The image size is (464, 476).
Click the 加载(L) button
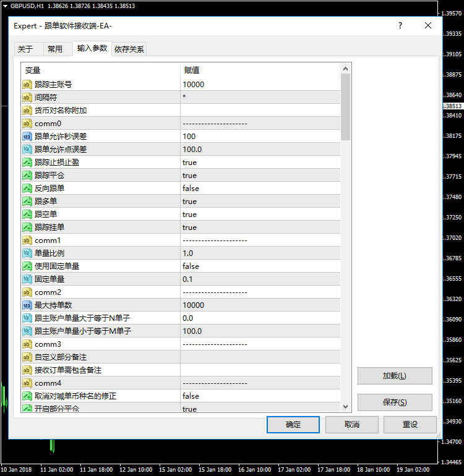pos(394,376)
